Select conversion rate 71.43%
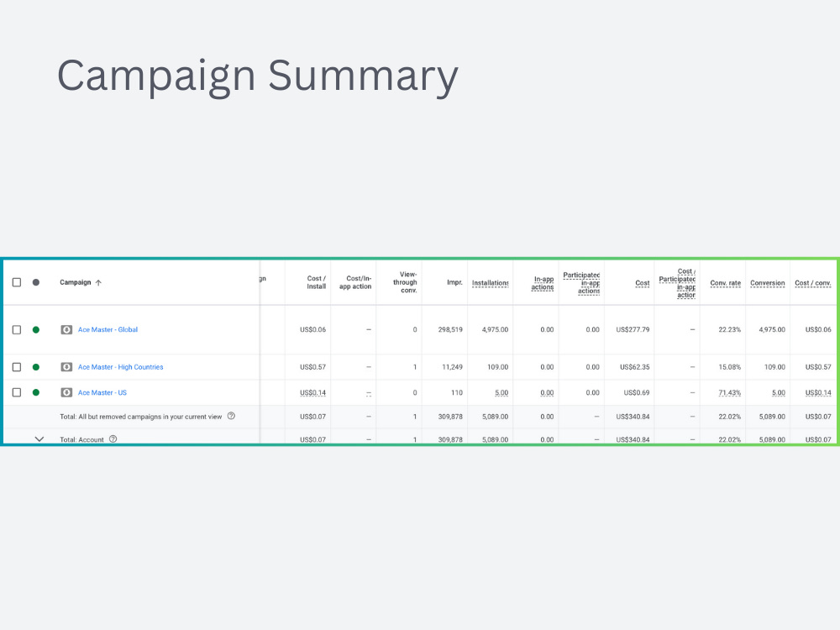Image resolution: width=840 pixels, height=630 pixels. (730, 392)
